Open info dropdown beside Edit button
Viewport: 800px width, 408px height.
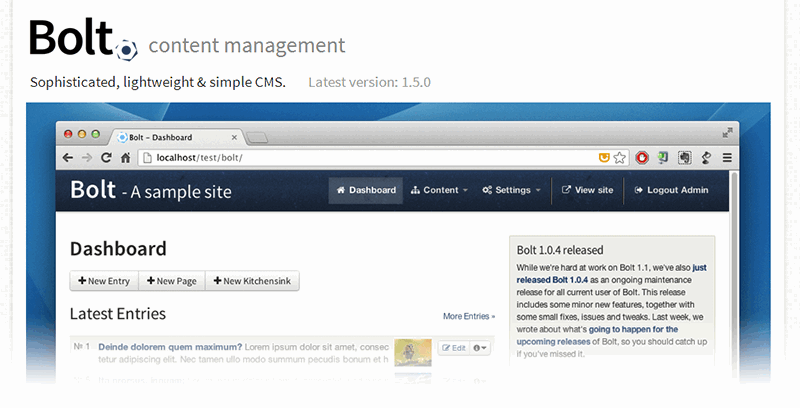coord(480,348)
